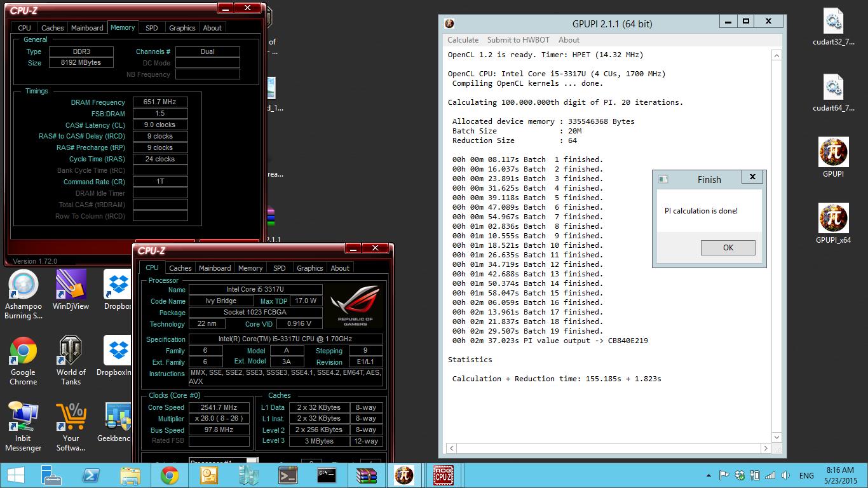Open the Calculate menu in GPUPI

463,39
